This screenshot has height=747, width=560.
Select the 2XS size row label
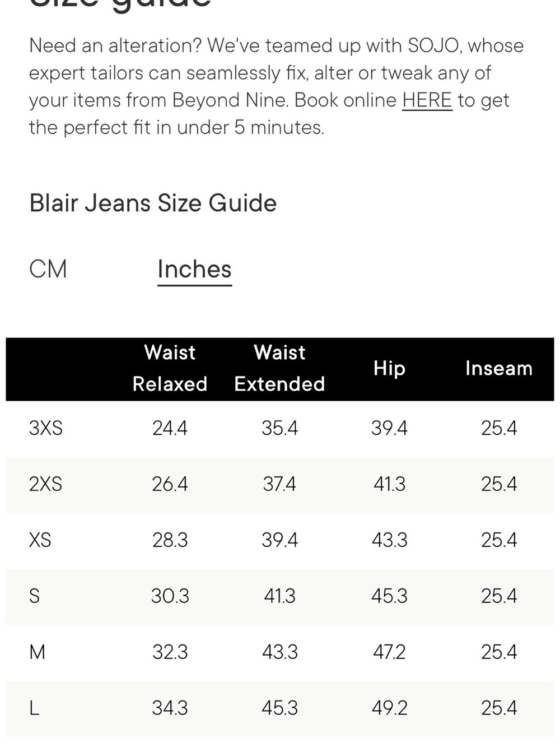[45, 484]
